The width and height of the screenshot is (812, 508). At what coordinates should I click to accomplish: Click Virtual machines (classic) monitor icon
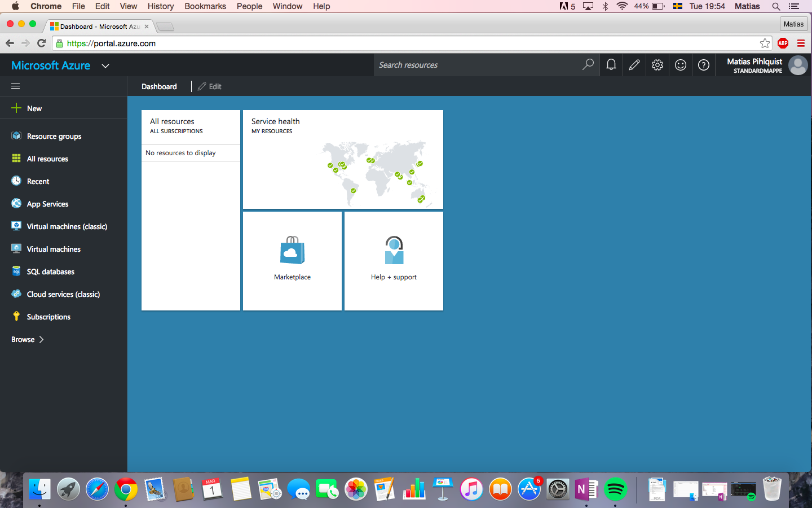(x=16, y=226)
